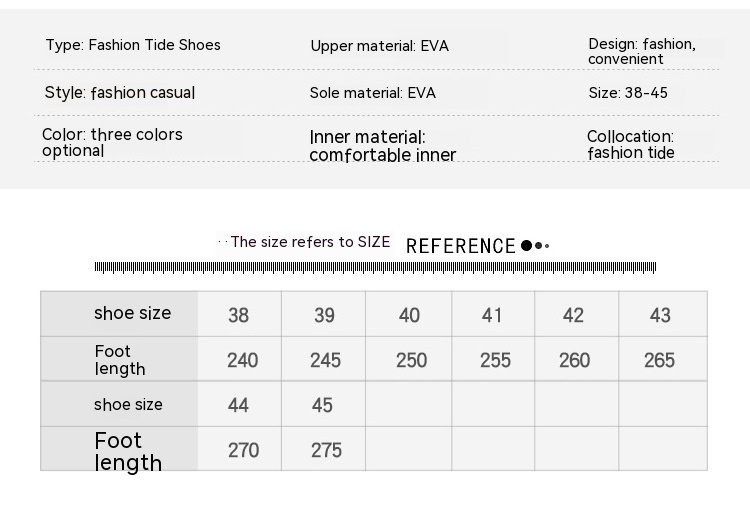The width and height of the screenshot is (750, 525).
Task: Select "Color: three colors optional" text
Action: coord(112,142)
